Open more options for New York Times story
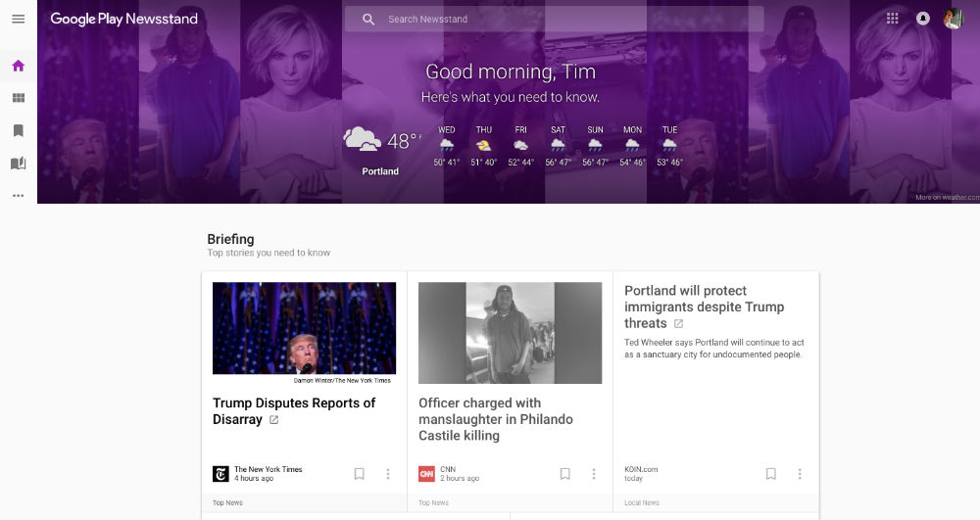This screenshot has height=520, width=980. click(x=388, y=474)
